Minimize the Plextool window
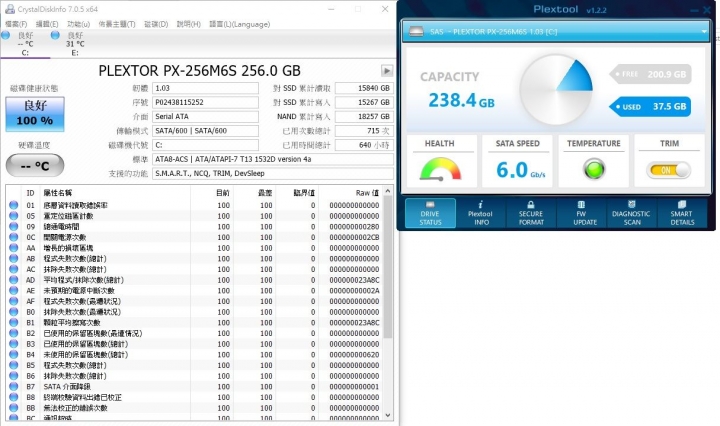The image size is (720, 426). pyautogui.click(x=694, y=10)
